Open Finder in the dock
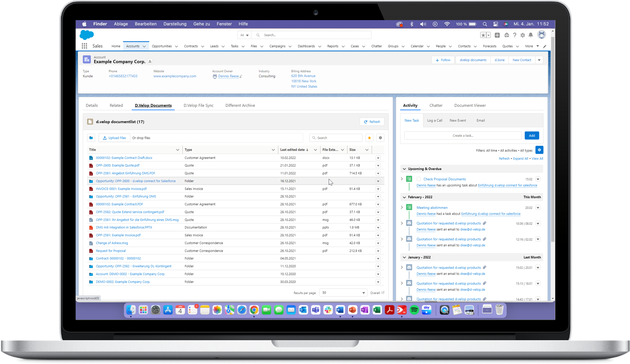Image resolution: width=630 pixels, height=364 pixels. [x=131, y=310]
